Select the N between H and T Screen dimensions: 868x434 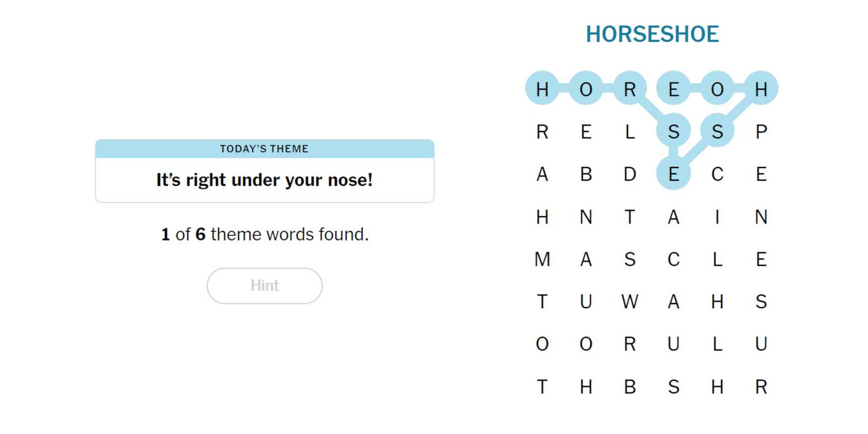[x=586, y=217]
